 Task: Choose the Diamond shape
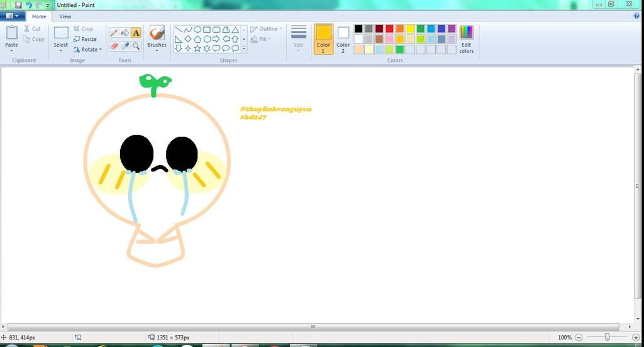click(188, 39)
